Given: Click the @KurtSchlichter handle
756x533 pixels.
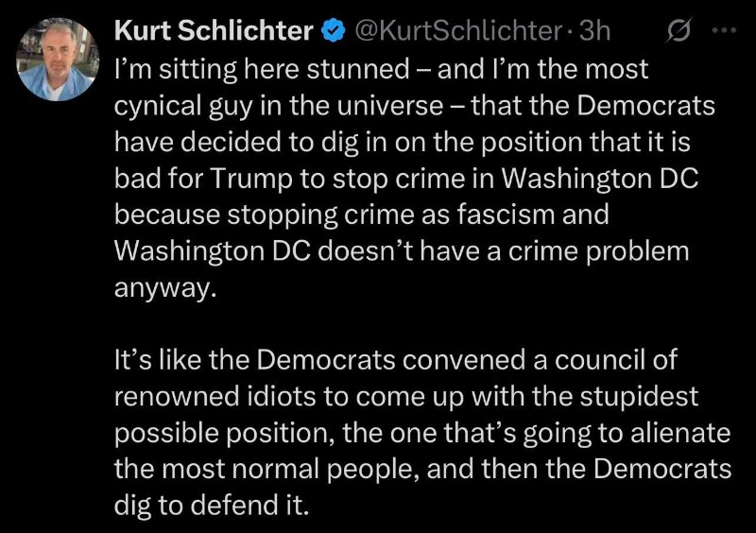Looking at the screenshot, I should click(457, 31).
